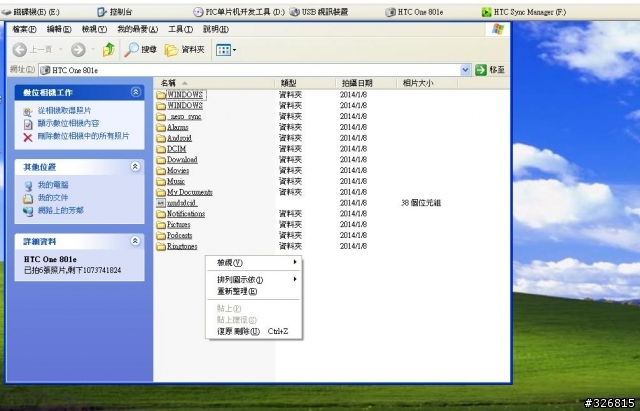Screen dimensions: 640x411
Task: Click 從相機取得照片 link
Action: [64, 111]
